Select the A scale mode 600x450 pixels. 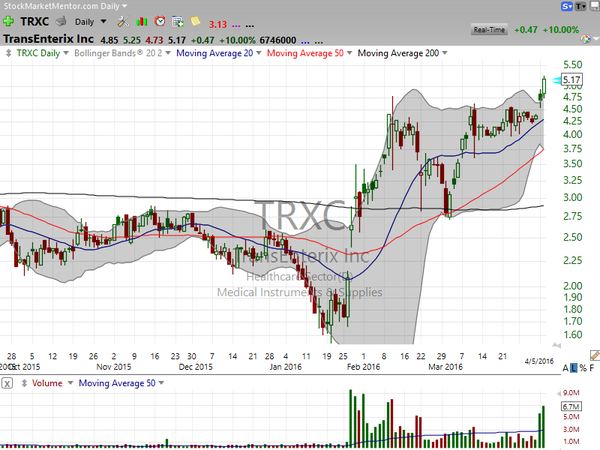[566, 368]
